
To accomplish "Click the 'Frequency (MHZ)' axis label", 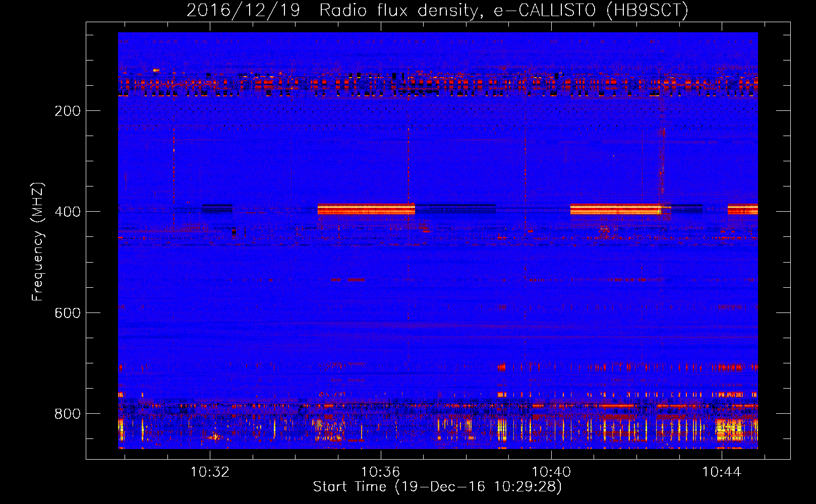I will click(x=38, y=241).
